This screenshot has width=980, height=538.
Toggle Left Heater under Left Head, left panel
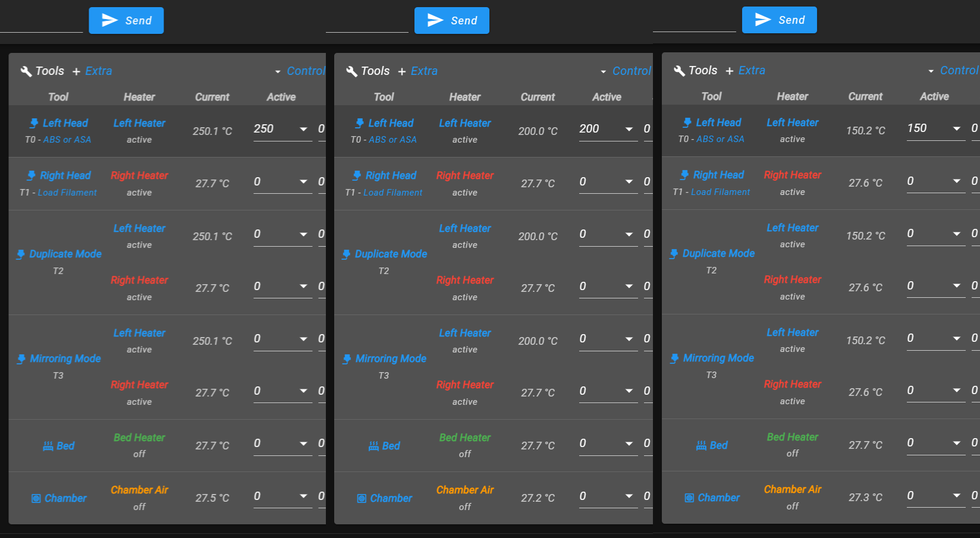click(x=139, y=123)
